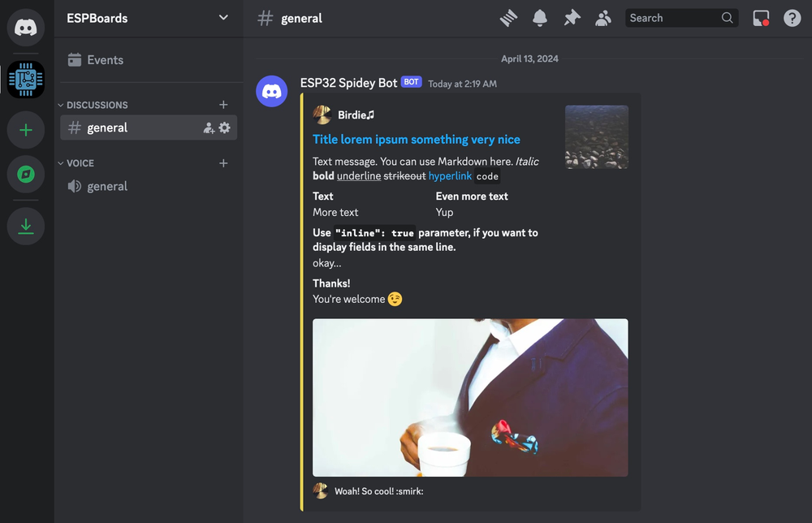The width and height of the screenshot is (812, 523).
Task: Open Discord home direct messages
Action: coord(26,27)
